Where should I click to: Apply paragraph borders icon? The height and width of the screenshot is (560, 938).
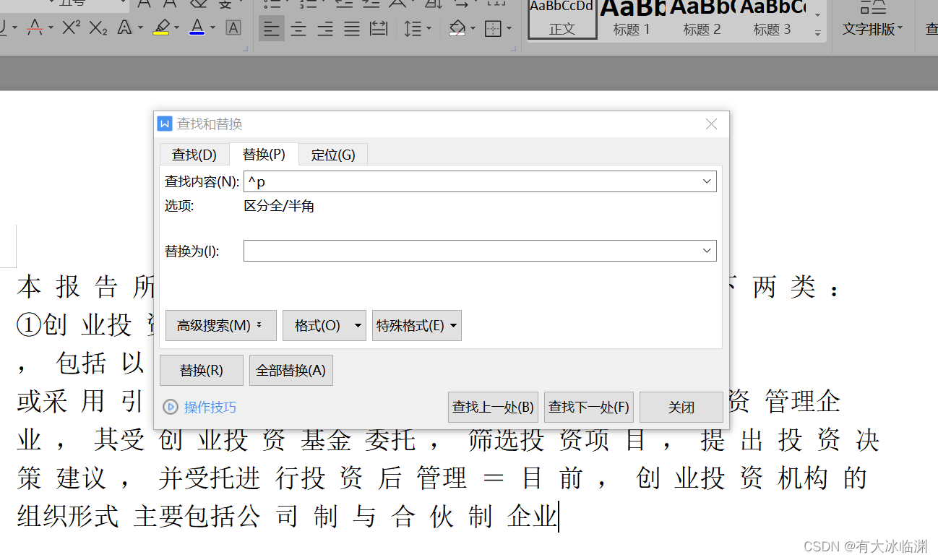pos(493,29)
